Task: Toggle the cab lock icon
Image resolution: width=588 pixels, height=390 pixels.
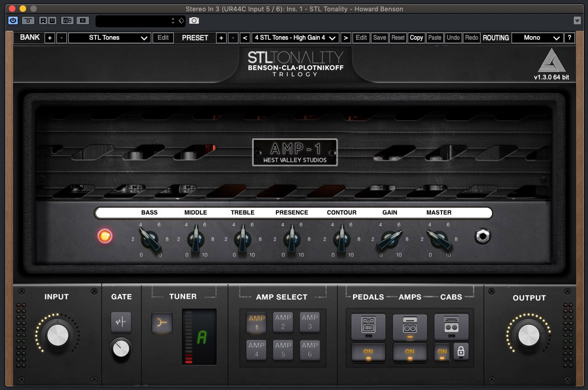Action: pyautogui.click(x=461, y=352)
